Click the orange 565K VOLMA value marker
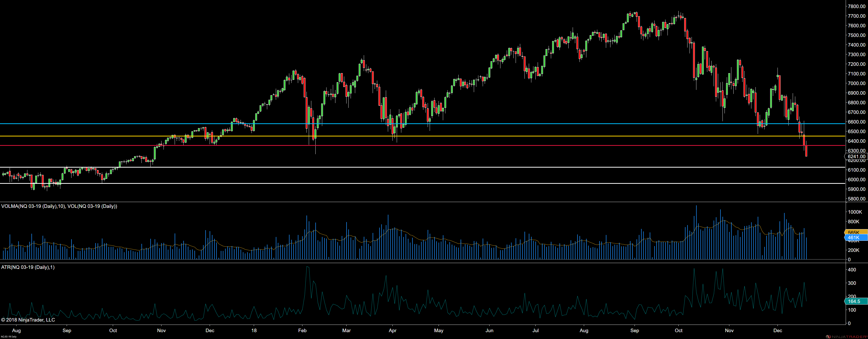868x339 pixels. (856, 232)
